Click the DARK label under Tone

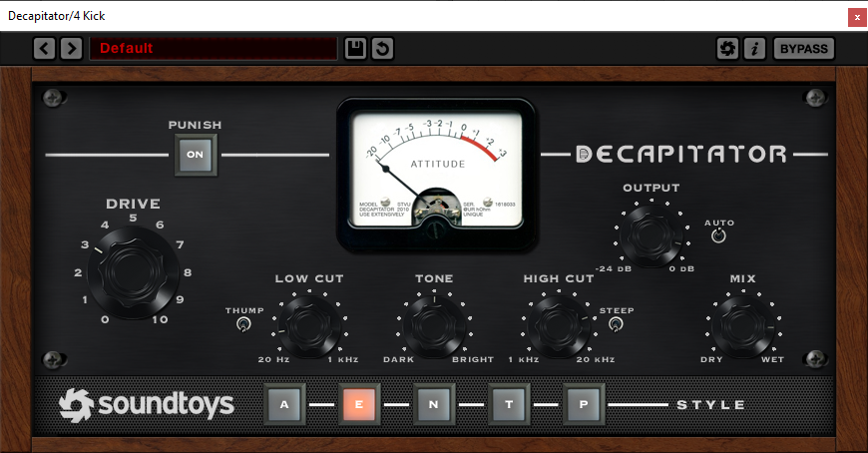398,359
